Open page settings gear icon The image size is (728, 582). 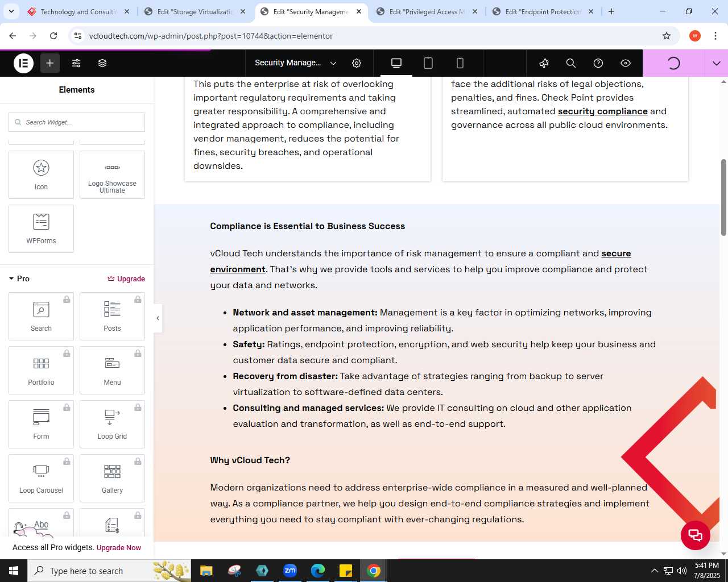click(x=357, y=63)
